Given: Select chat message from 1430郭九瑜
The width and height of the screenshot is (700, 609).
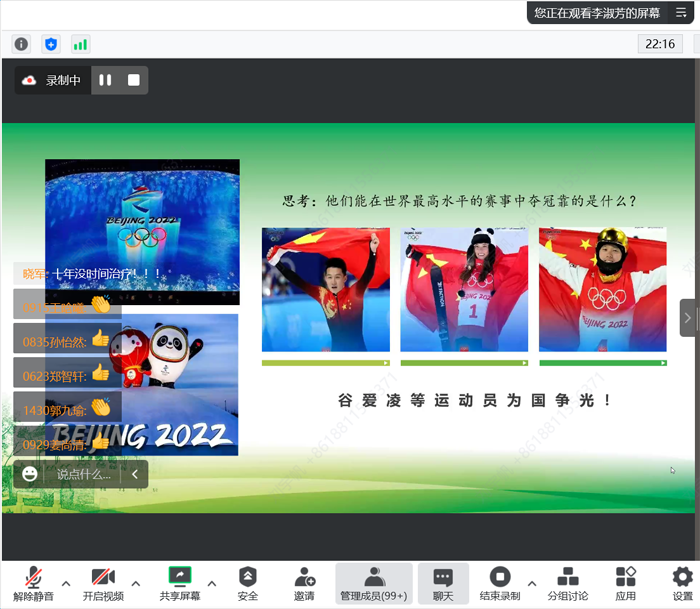Looking at the screenshot, I should (x=67, y=408).
